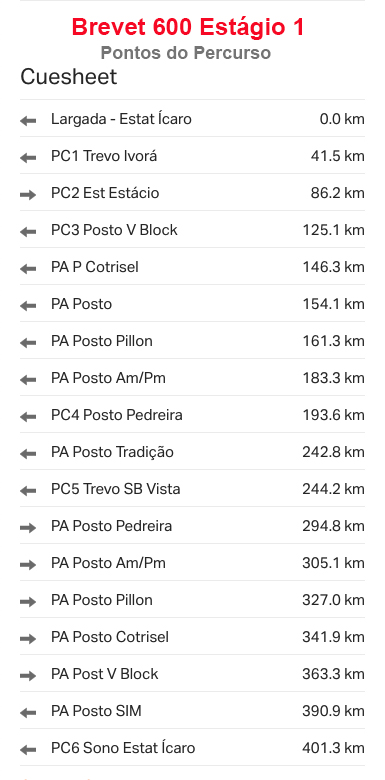This screenshot has height=780, width=385.
Task: Click the Pontos do Percurso subtitle
Action: click(x=186, y=53)
